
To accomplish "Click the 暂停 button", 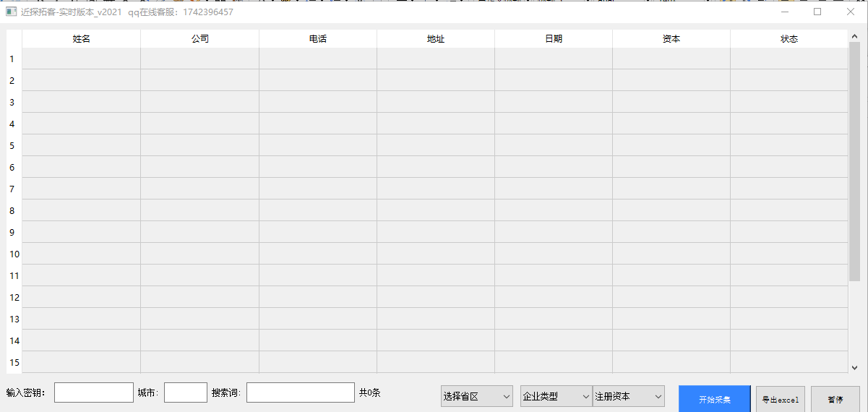I will tap(835, 399).
